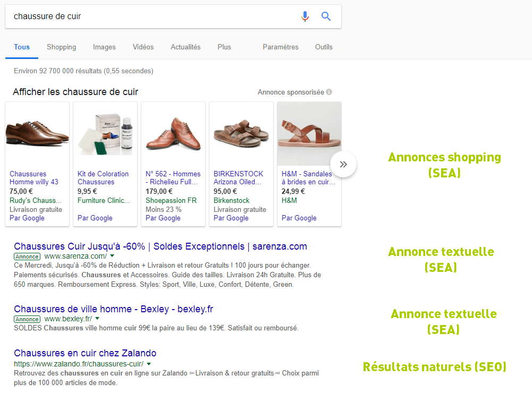Click Par Google under H&M listing
The image size is (532, 393).
(x=299, y=218)
